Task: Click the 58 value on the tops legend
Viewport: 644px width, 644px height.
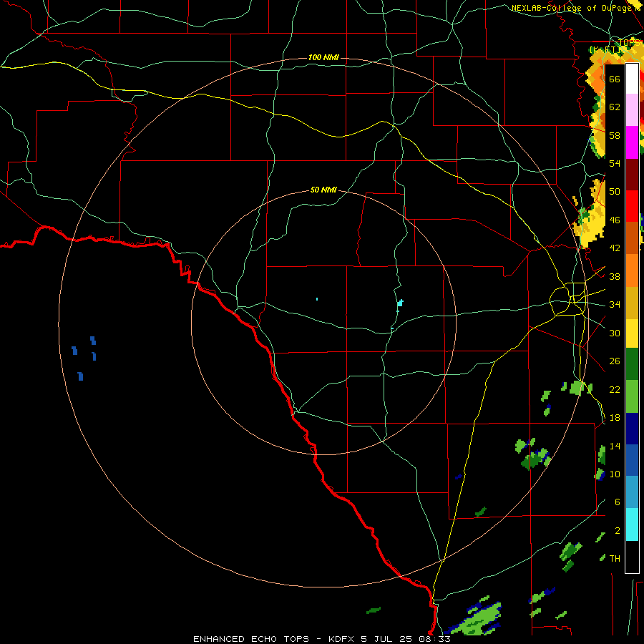Action: pyautogui.click(x=615, y=135)
